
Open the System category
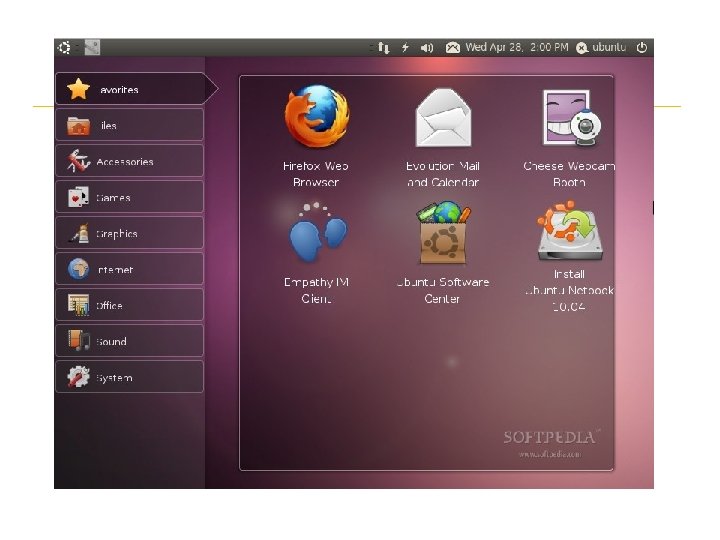click(129, 377)
